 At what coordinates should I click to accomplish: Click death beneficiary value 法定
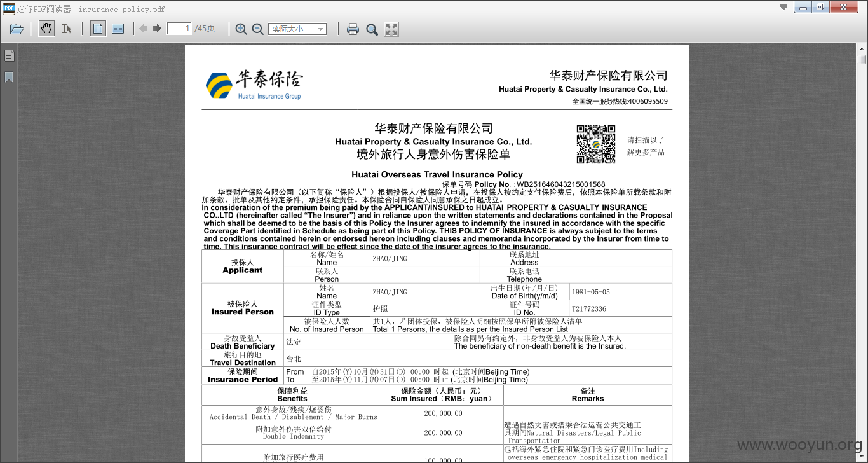pos(294,342)
